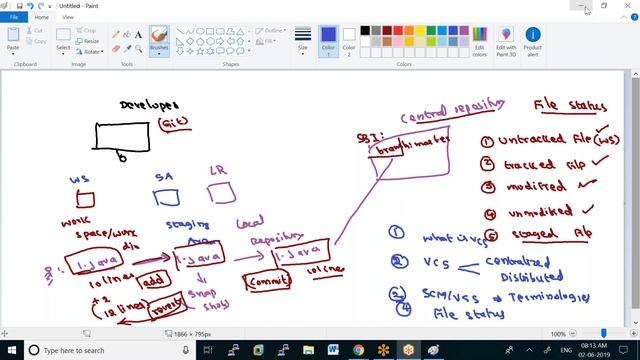Select the Fill with color bucket tool
Viewport: 640px width, 360px height.
pyautogui.click(x=127, y=35)
